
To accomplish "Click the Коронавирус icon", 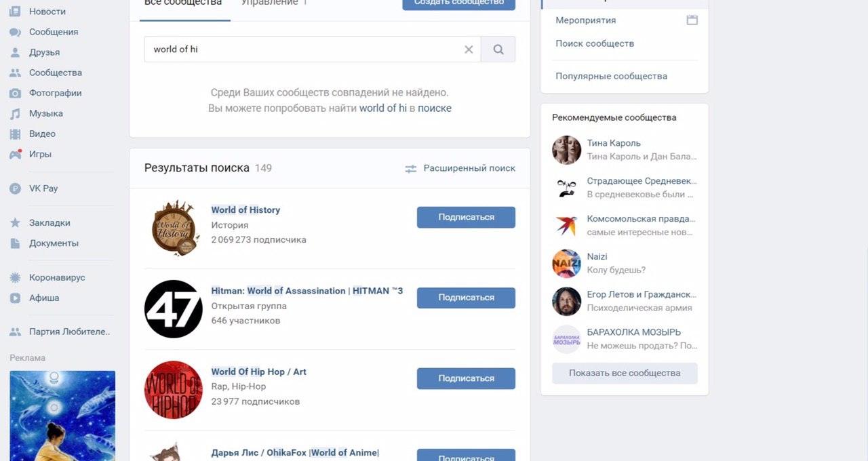I will (15, 277).
